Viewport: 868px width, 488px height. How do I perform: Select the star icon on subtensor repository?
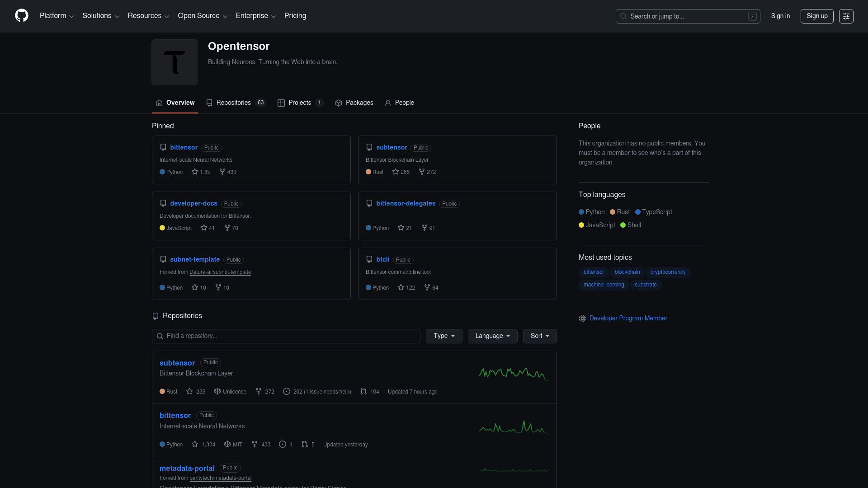[x=190, y=392]
